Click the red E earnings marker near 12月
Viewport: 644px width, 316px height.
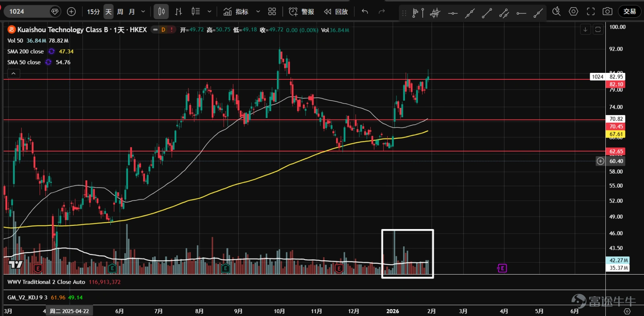(339, 268)
